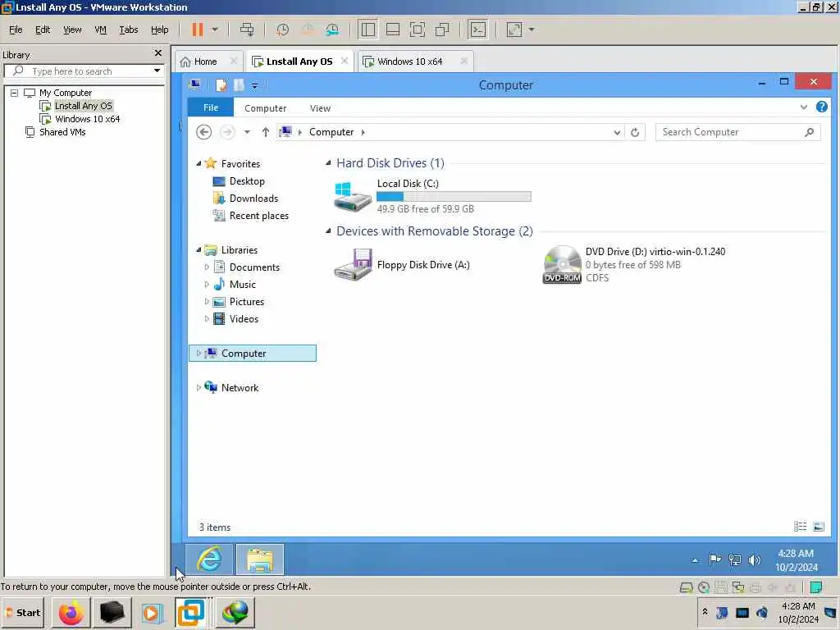Open the power options dropdown arrow beside pause
The height and width of the screenshot is (630, 840).
pos(215,30)
